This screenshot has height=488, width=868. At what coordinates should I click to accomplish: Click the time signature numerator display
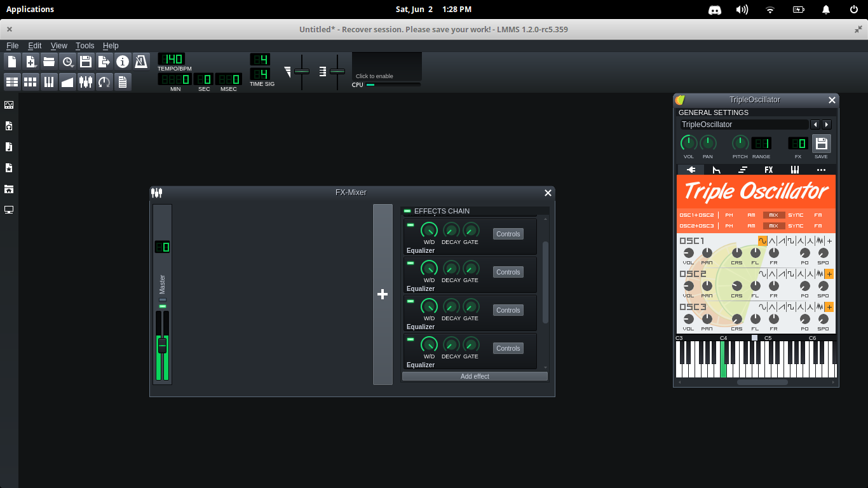pyautogui.click(x=260, y=59)
